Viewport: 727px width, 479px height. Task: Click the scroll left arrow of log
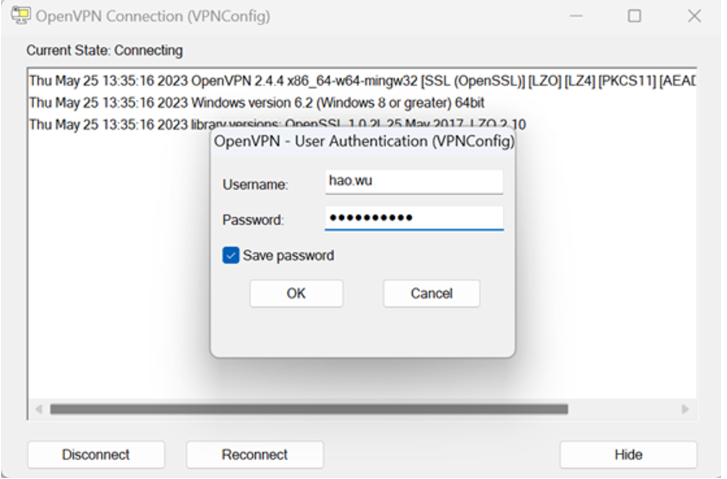point(39,409)
